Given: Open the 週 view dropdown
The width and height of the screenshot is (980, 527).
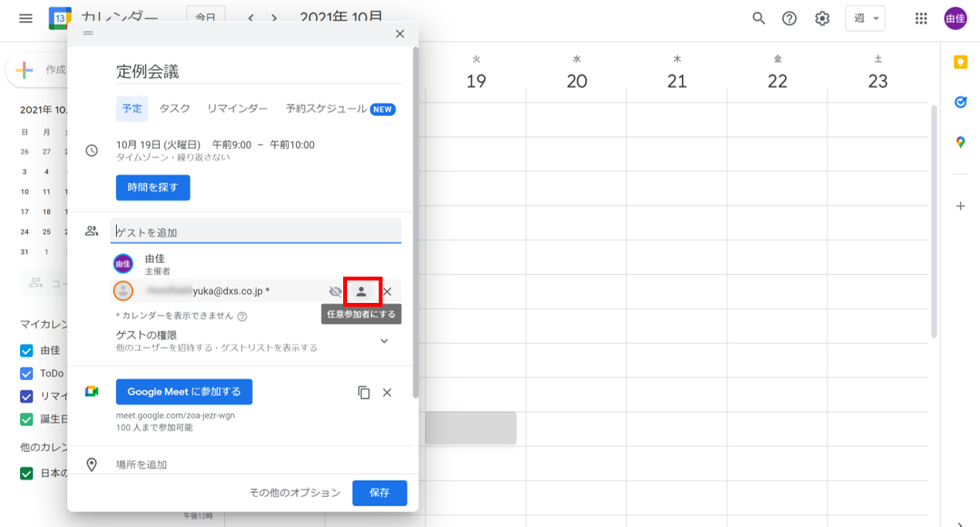Looking at the screenshot, I should click(x=865, y=19).
